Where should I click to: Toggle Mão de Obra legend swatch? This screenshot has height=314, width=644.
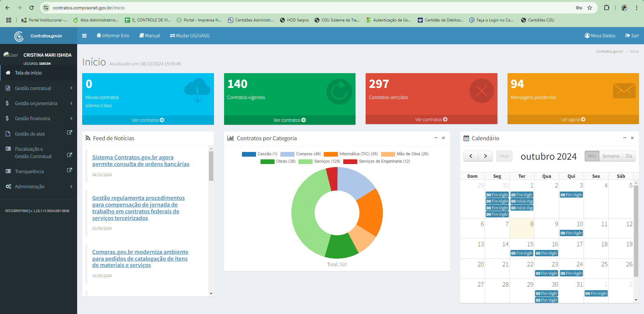(388, 154)
